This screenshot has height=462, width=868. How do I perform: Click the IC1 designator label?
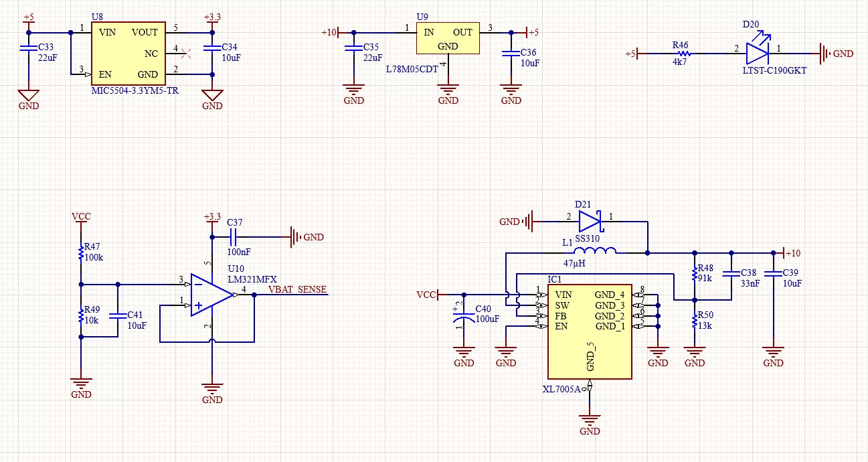[x=554, y=279]
